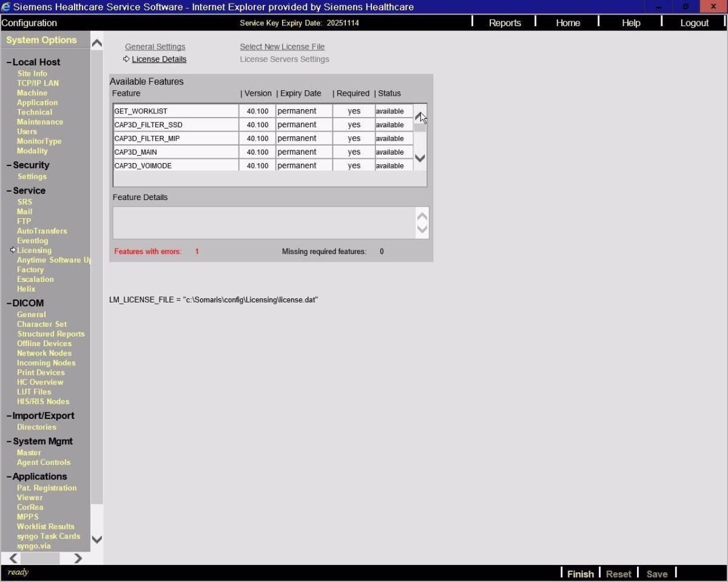This screenshot has width=728, height=582.
Task: Click the features table scrollbar thumb
Action: coord(420,127)
